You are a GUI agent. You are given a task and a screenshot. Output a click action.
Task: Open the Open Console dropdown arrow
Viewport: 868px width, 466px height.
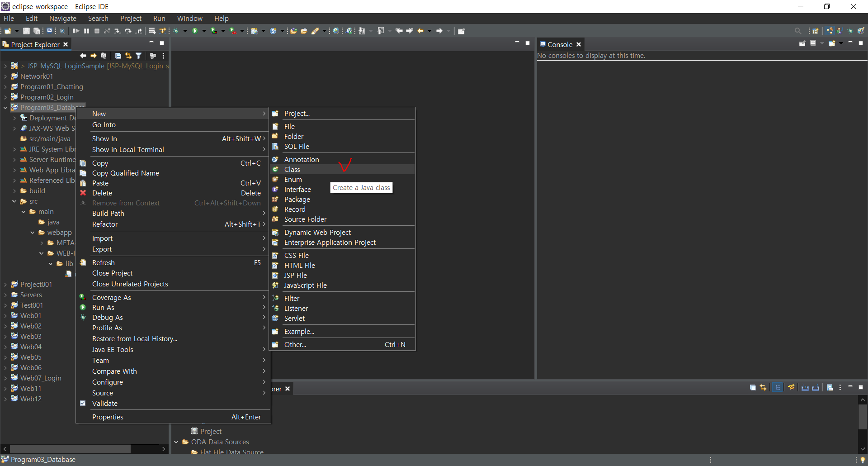click(841, 43)
